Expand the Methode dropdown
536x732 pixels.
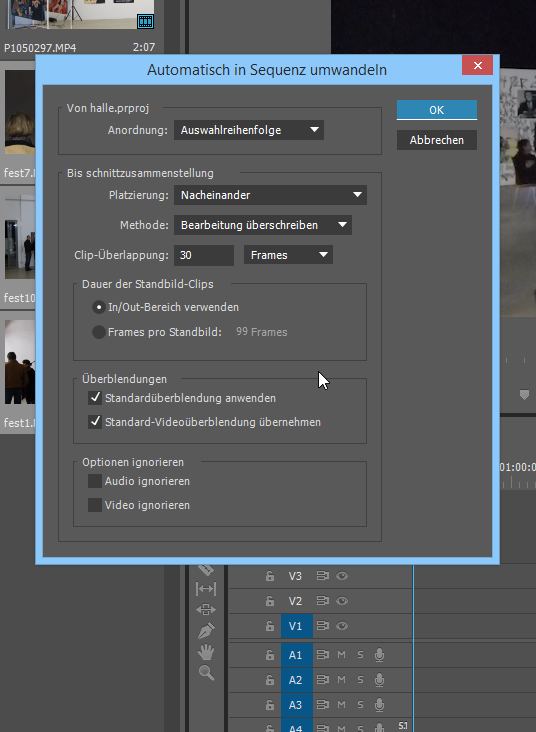(263, 225)
